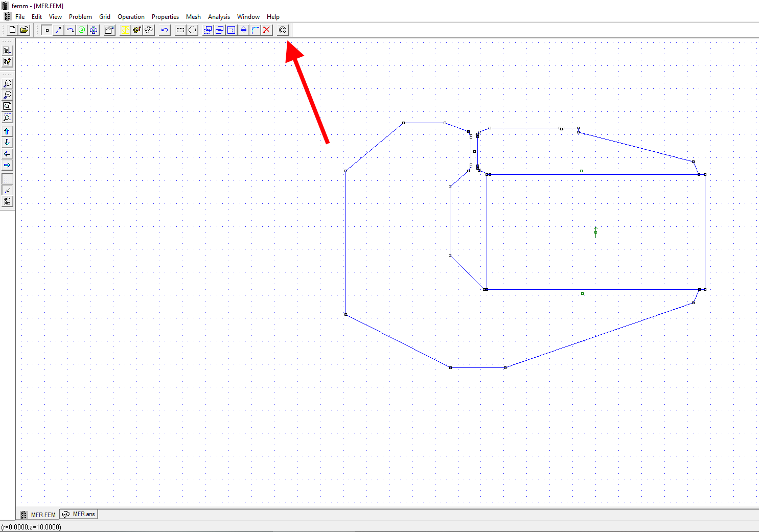Screen dimensions: 759x532
Task: Open the Mesh menu
Action: click(193, 17)
